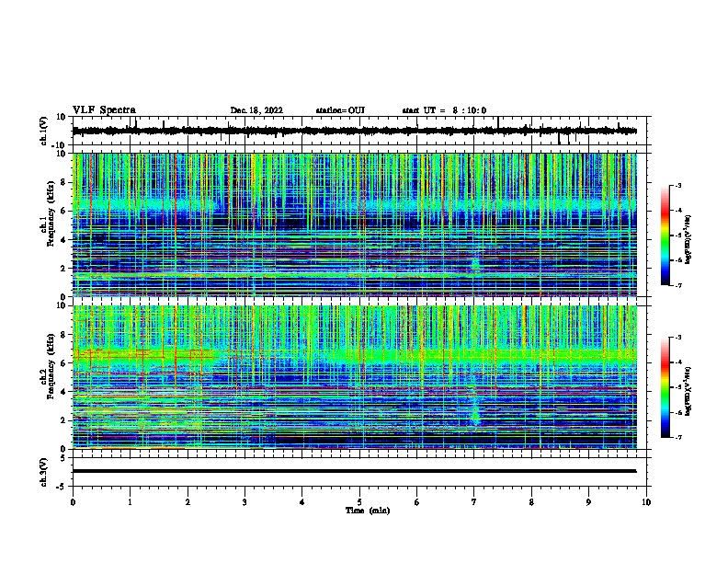728x563 pixels.
Task: Click the "-3" label on ch.2 color bar
Action: point(678,338)
